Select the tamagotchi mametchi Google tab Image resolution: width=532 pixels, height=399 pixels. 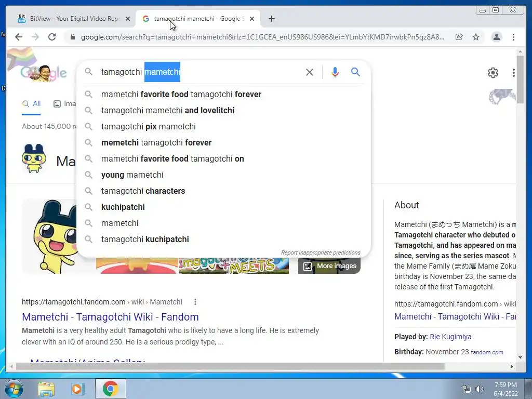pos(198,19)
